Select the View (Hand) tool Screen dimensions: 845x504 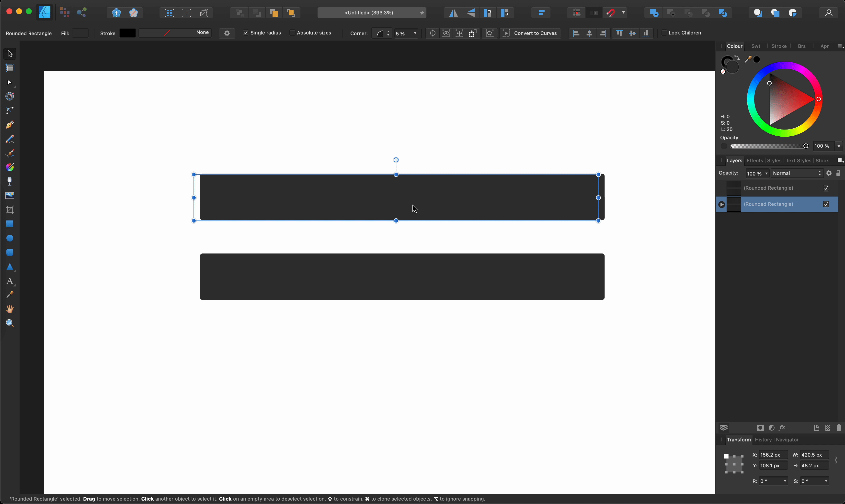tap(10, 309)
